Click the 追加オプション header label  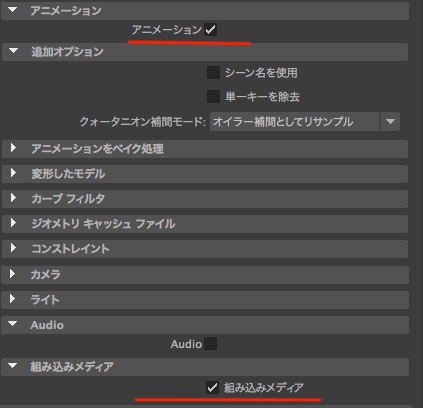click(x=67, y=52)
